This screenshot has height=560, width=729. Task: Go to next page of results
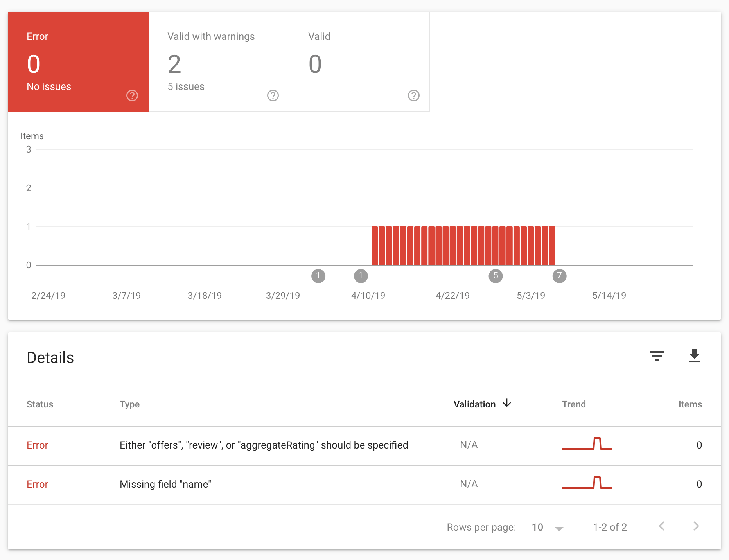(x=696, y=526)
